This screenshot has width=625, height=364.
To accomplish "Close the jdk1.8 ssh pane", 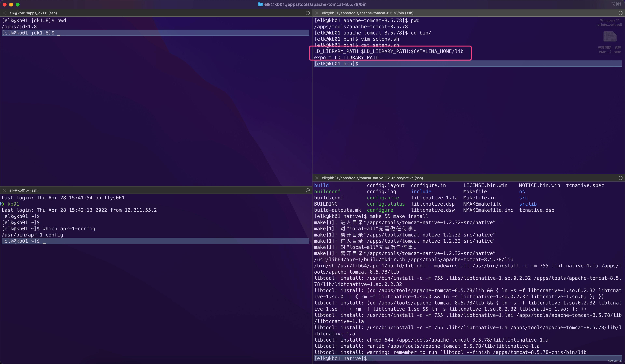I will tap(4, 13).
